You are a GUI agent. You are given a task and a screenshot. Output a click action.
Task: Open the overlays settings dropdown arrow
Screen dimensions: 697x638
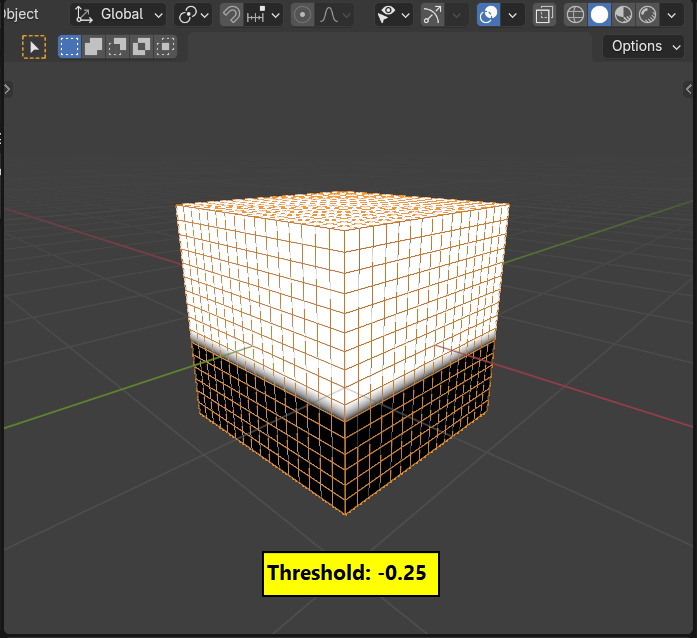(x=513, y=15)
